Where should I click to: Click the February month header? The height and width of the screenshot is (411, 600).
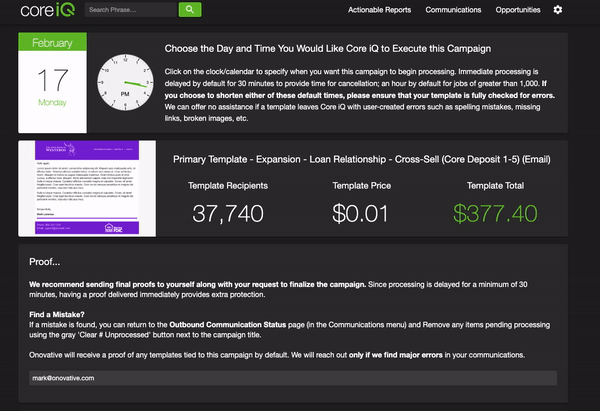(x=52, y=42)
